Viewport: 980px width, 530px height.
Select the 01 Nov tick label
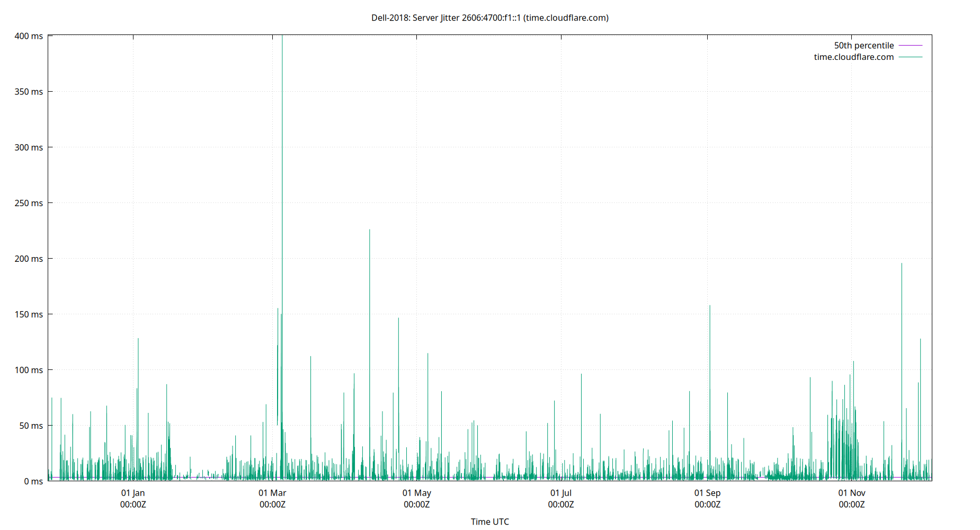(x=852, y=492)
